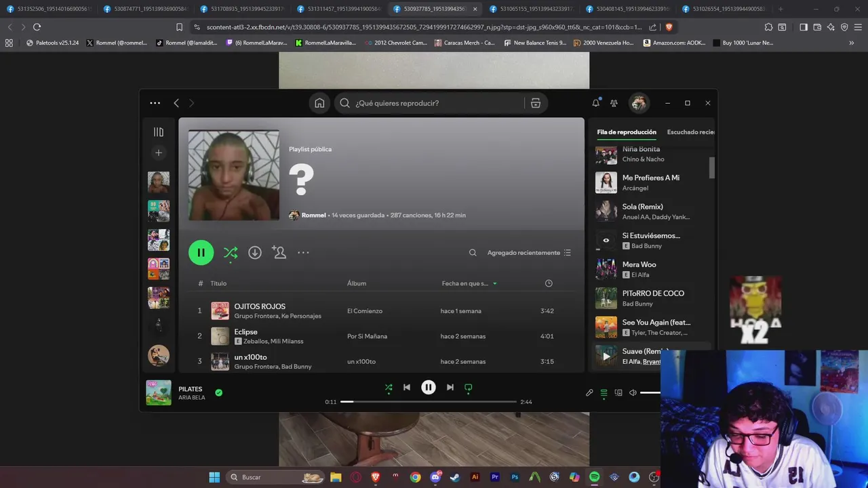Toggle saved checkmark for PILATES

pos(218,392)
